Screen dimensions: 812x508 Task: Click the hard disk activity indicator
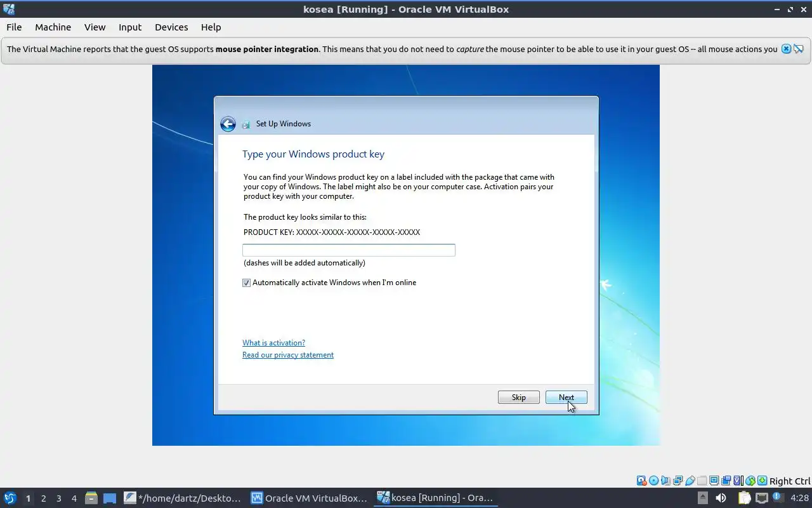pyautogui.click(x=641, y=481)
